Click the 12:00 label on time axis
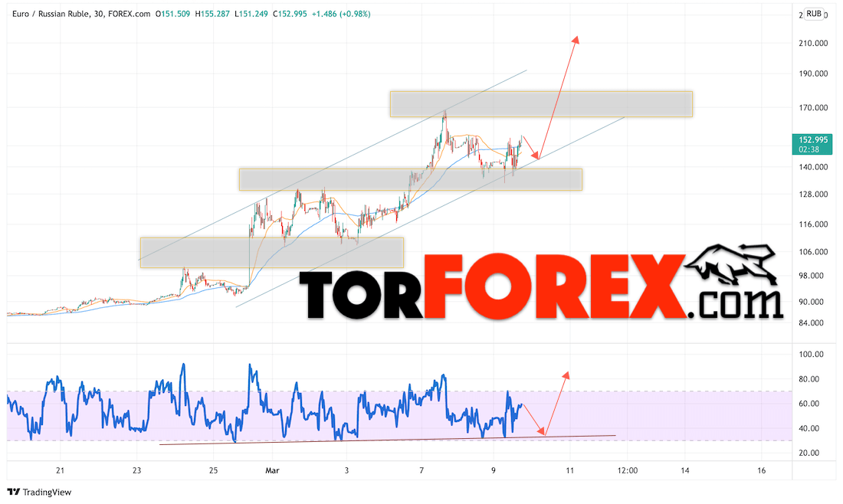This screenshot has width=843, height=504. (628, 470)
